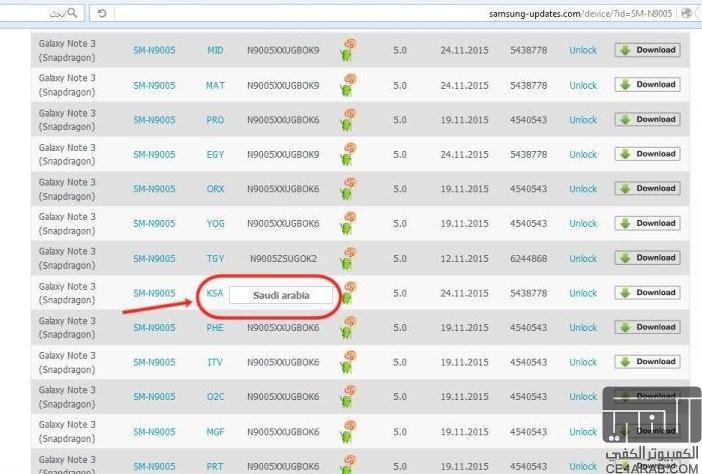Click the Lollipop Android icon in the TGY row
Screen dimensions: 702x474
click(x=348, y=258)
